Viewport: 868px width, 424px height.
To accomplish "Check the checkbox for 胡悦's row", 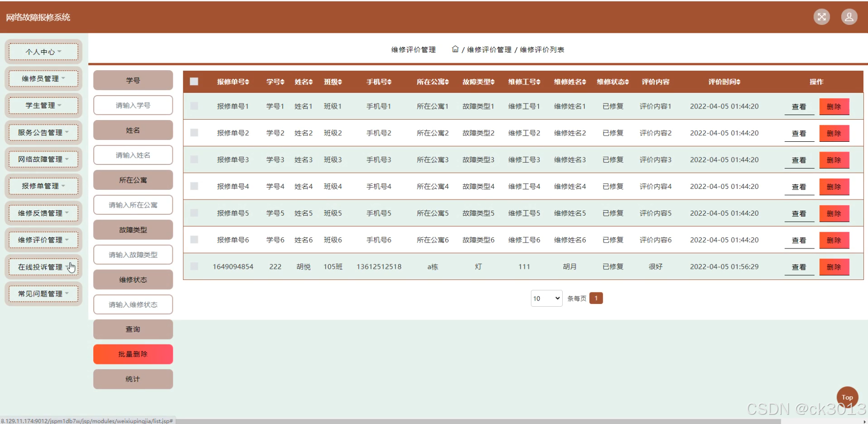I will [194, 266].
